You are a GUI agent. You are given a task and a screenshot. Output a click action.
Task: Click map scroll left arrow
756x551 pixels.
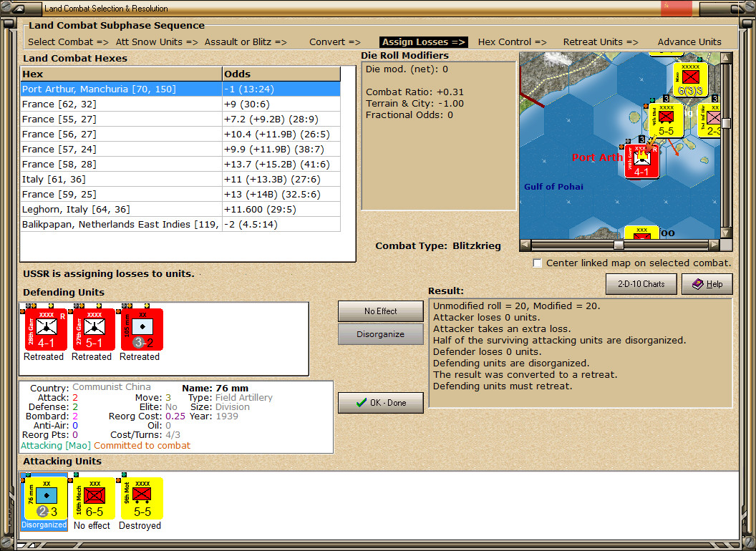pyautogui.click(x=525, y=245)
